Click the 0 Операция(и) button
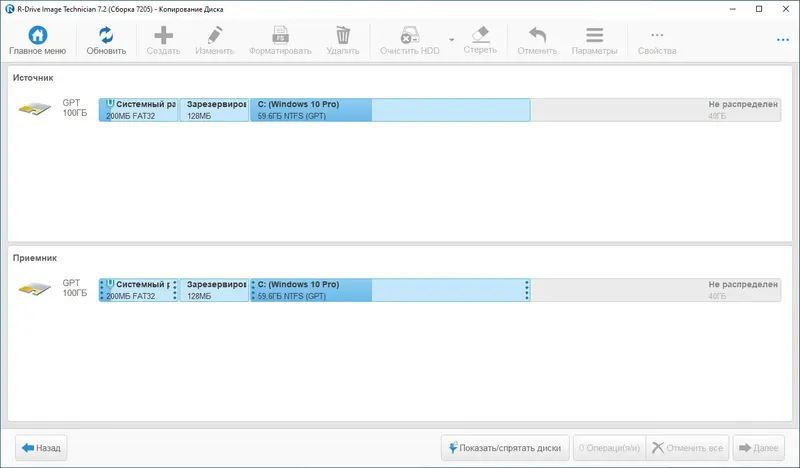 click(x=609, y=448)
